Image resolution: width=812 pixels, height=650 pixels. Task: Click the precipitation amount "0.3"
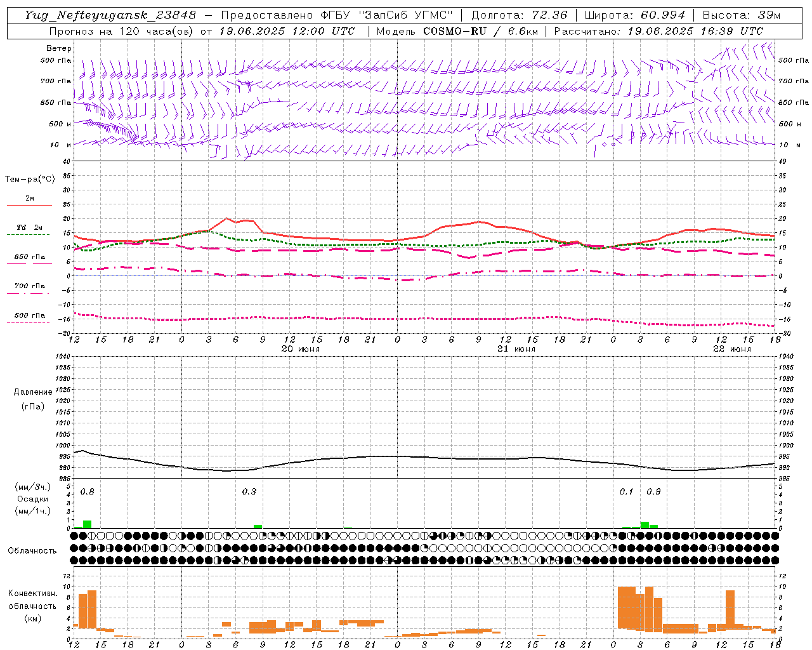[249, 492]
